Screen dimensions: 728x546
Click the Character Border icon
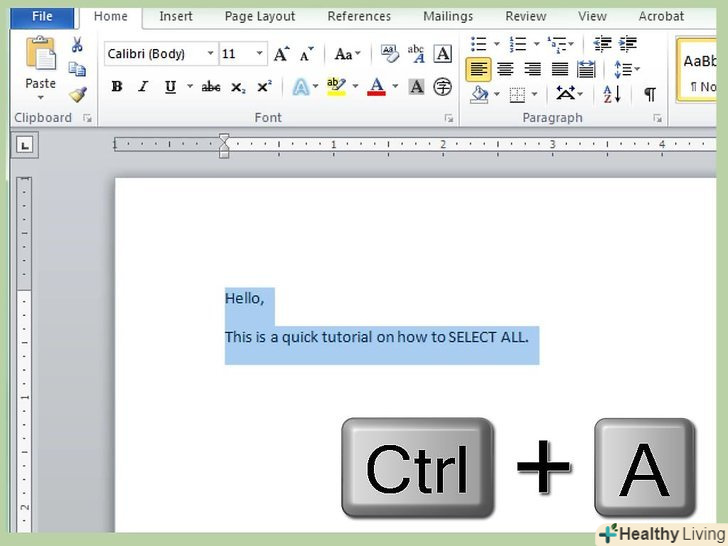442,54
